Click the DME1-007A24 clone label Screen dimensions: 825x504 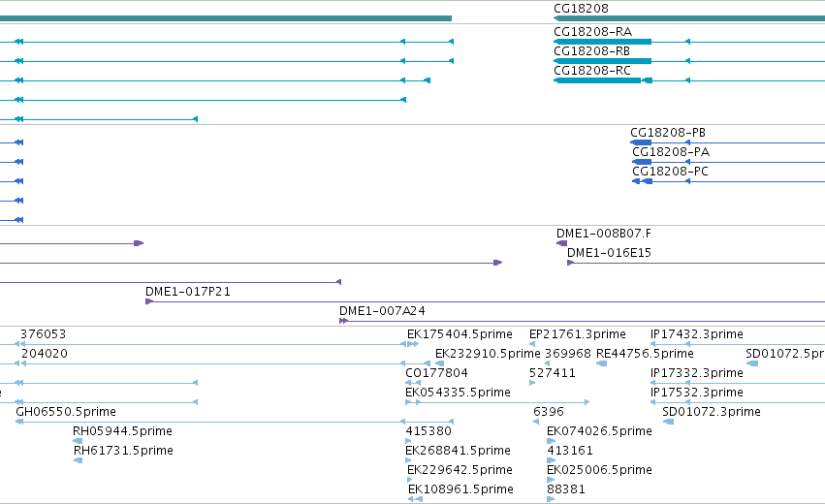(x=383, y=311)
